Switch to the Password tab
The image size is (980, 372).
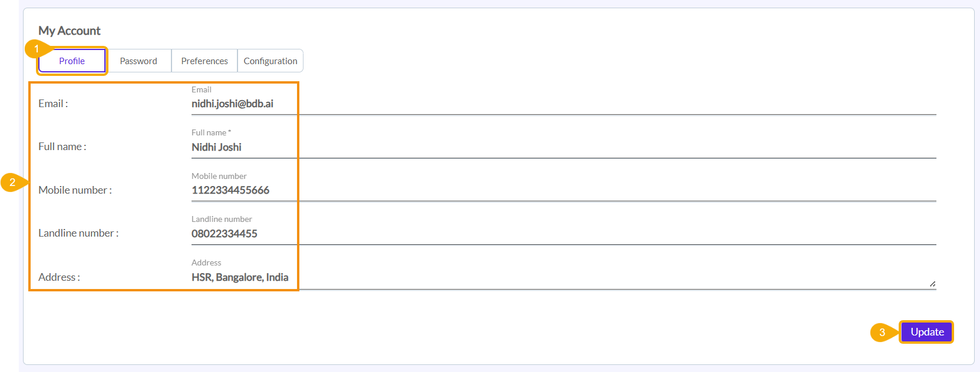pyautogui.click(x=138, y=61)
